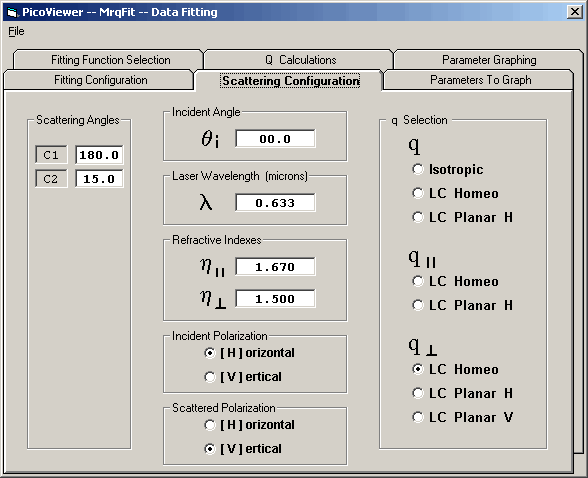Choose Isotropic under q
Viewport: 588px width, 478px height.
tap(448, 169)
